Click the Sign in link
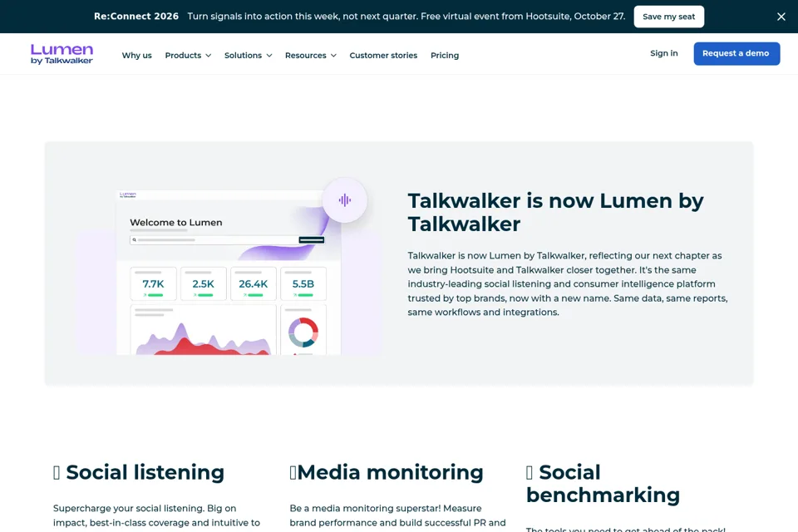798x532 pixels. click(x=663, y=53)
